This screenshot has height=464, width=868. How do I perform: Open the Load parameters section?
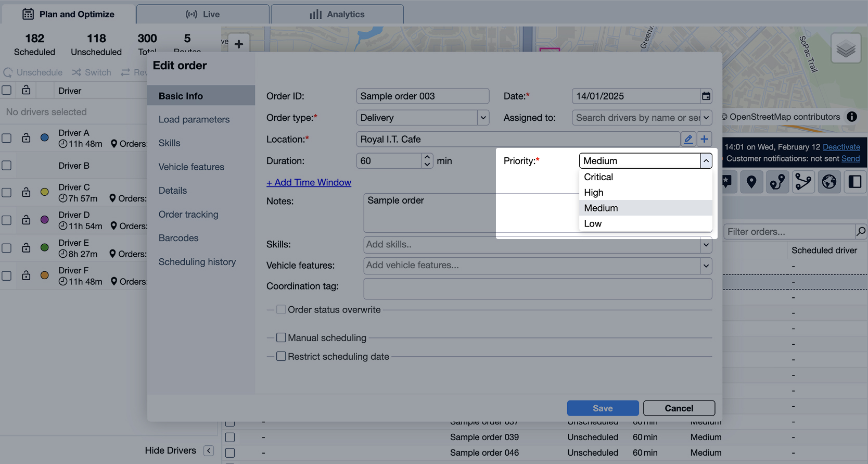(x=194, y=119)
